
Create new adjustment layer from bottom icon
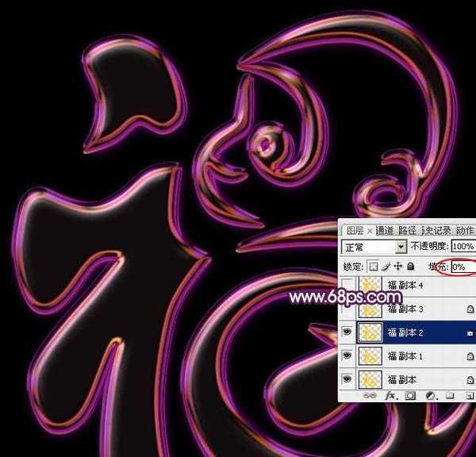point(430,394)
